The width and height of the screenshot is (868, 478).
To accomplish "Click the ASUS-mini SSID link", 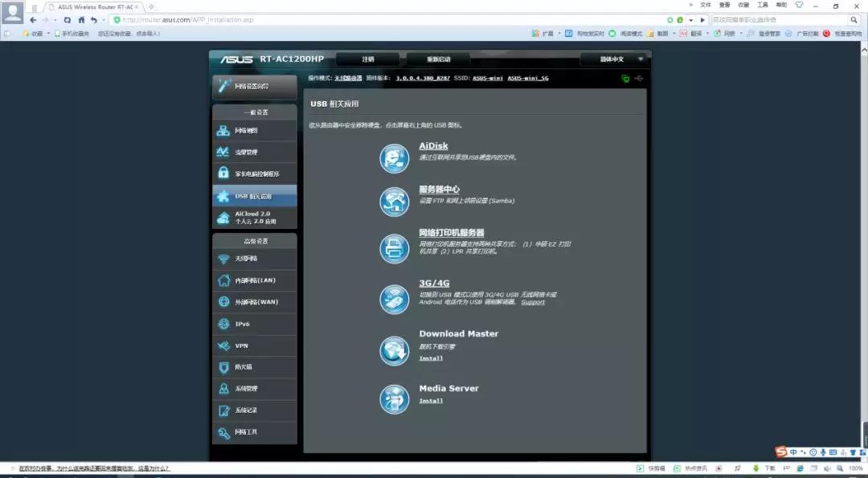I will click(x=488, y=79).
